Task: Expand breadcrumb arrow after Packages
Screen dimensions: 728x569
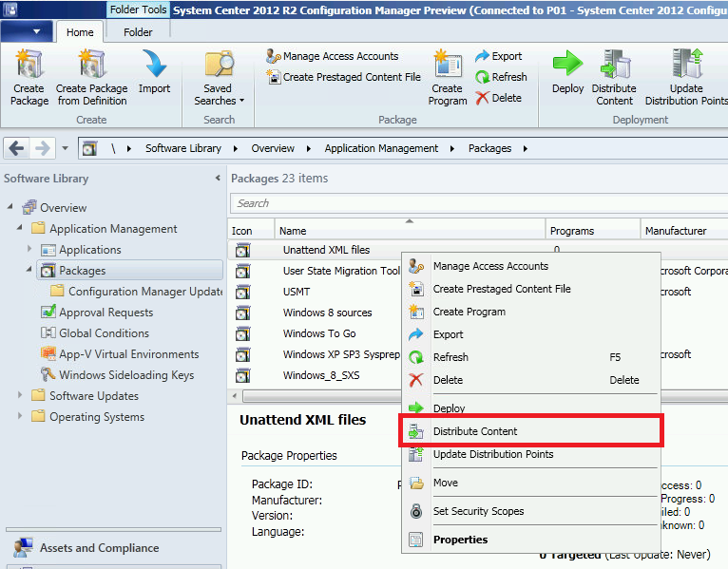Action: (x=526, y=148)
